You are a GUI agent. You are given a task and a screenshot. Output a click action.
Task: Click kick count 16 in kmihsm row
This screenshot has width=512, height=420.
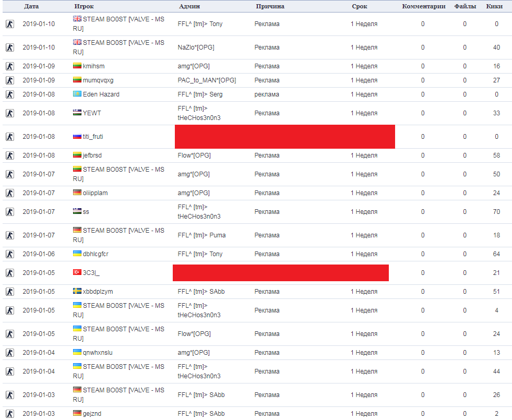[496, 66]
